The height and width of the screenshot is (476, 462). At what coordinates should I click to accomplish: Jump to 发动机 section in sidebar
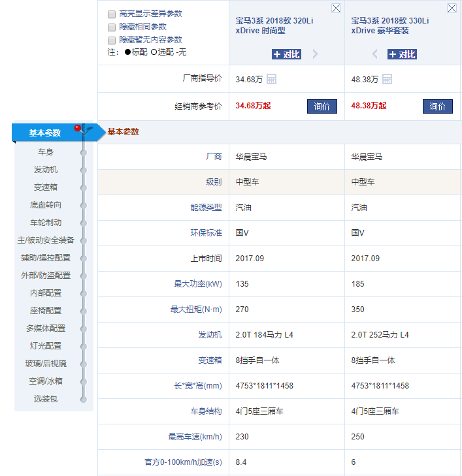point(46,169)
